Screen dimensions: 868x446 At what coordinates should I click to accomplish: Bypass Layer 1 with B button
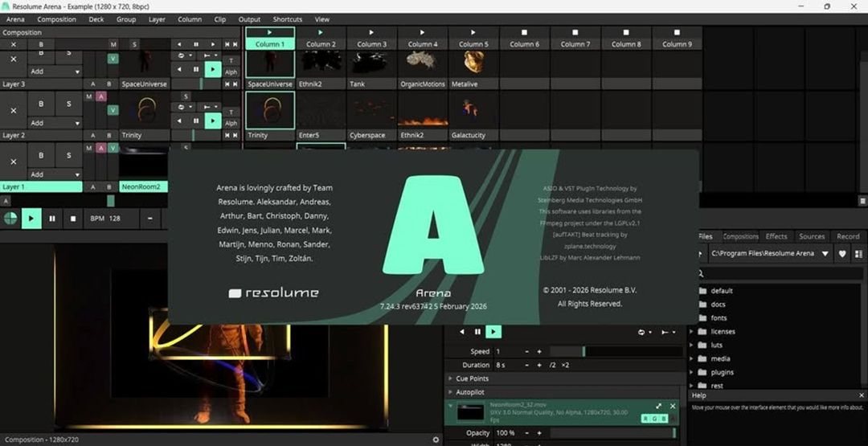(x=41, y=155)
